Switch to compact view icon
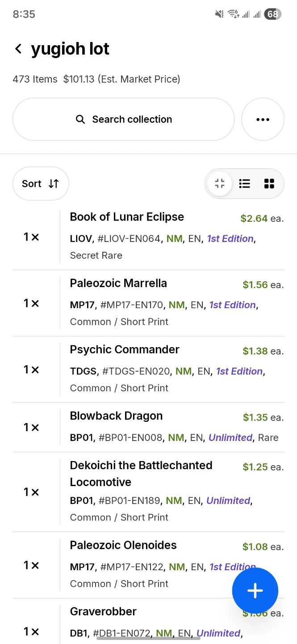This screenshot has height=644, width=297. (220, 183)
